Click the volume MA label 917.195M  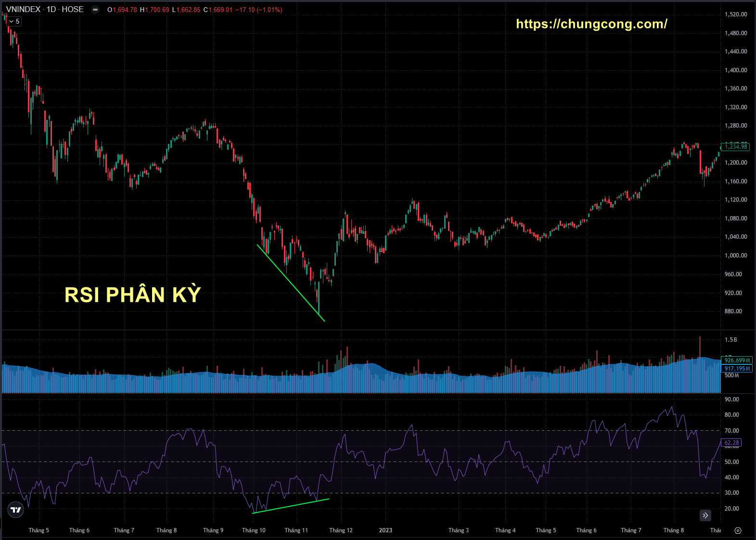(x=737, y=369)
